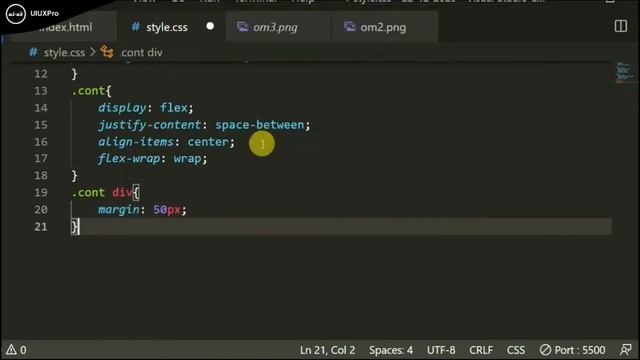The width and height of the screenshot is (640, 360).
Task: Click on 'align-items' property
Action: click(136, 142)
